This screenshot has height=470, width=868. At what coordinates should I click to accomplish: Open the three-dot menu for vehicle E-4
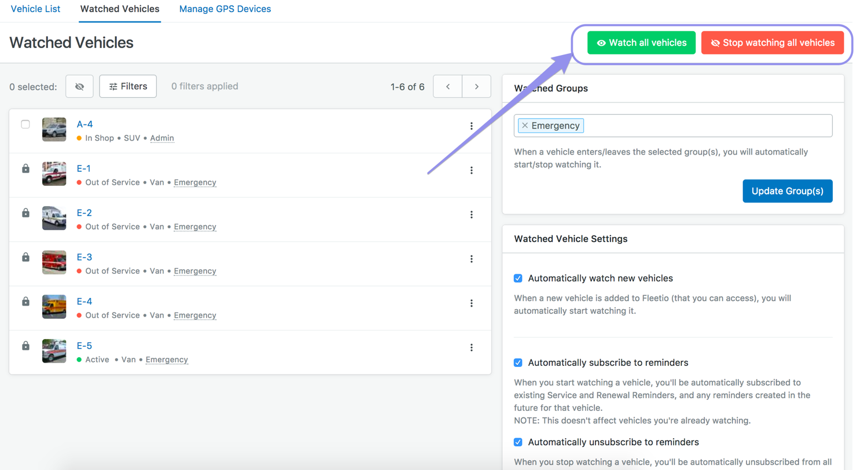pyautogui.click(x=472, y=303)
